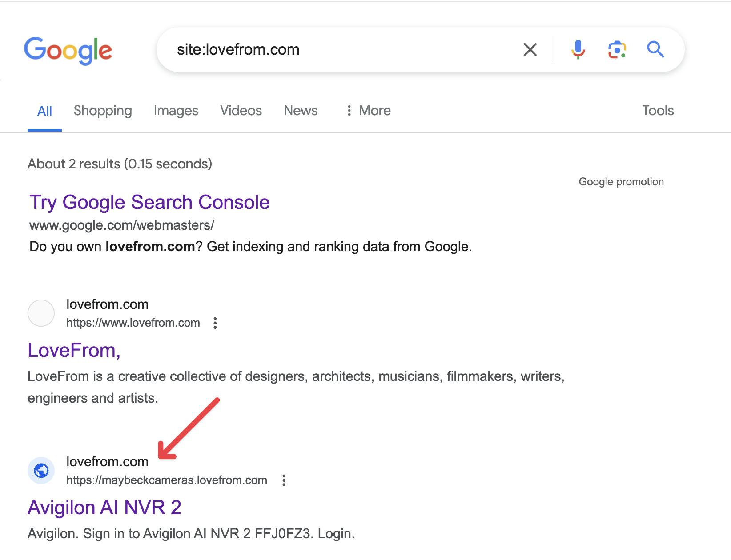The image size is (731, 560).
Task: Switch to the Shopping tab
Action: 103,111
